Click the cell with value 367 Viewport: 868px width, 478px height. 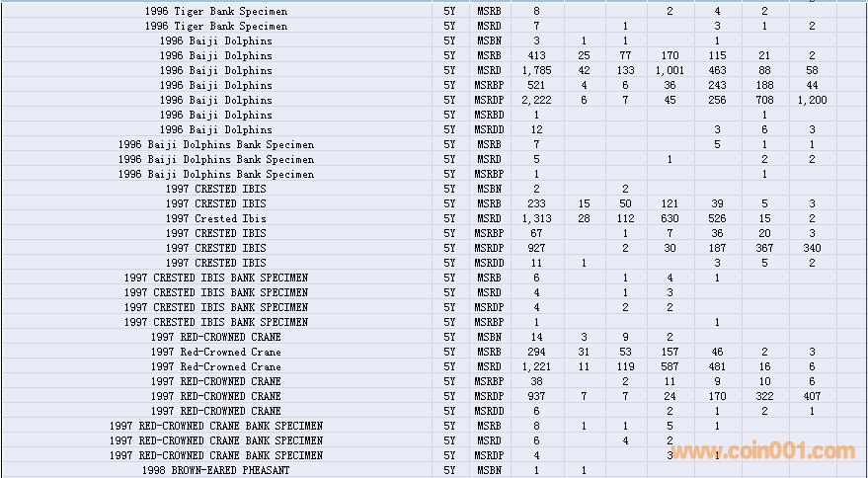(x=764, y=248)
